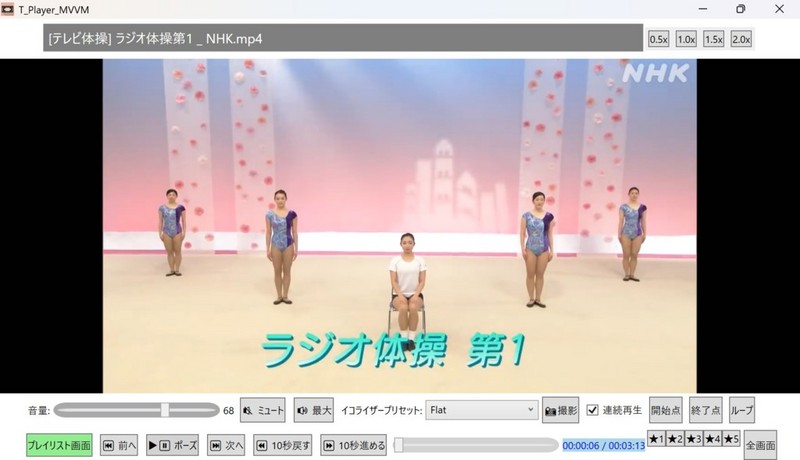The height and width of the screenshot is (460, 800).
Task: Open the イコライザープリセット Flat dropdown
Action: click(482, 410)
